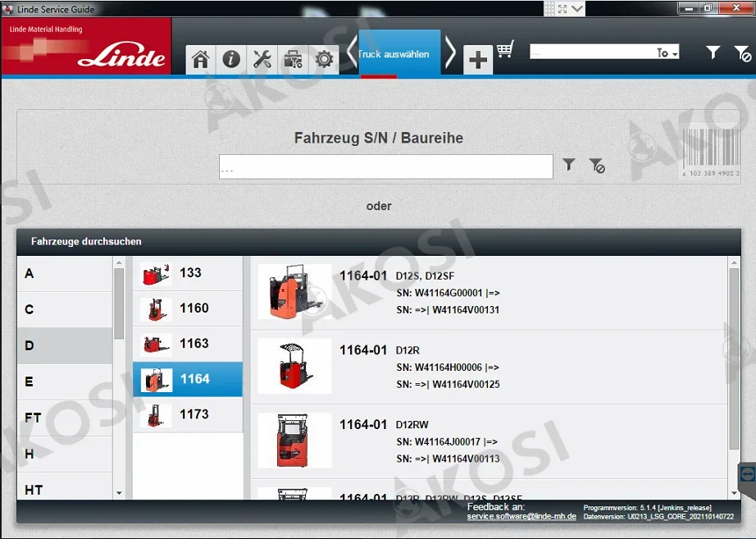This screenshot has height=539, width=756.
Task: Click the Linde logo banner
Action: [86, 47]
